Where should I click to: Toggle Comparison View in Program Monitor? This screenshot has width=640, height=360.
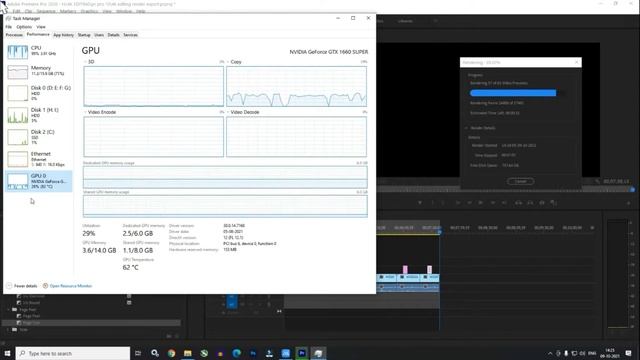coord(553,202)
